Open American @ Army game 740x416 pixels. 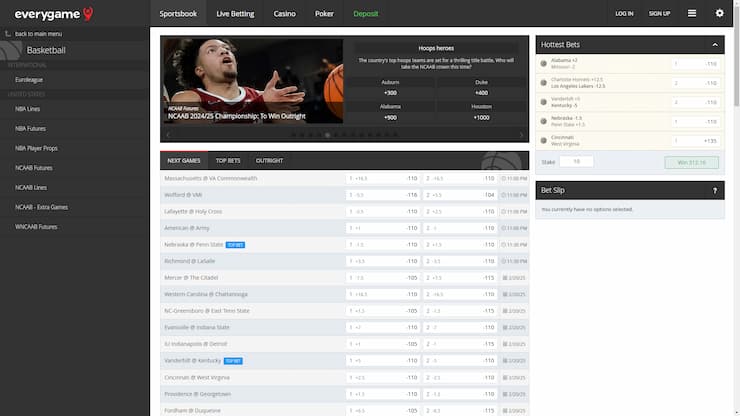[x=186, y=228]
